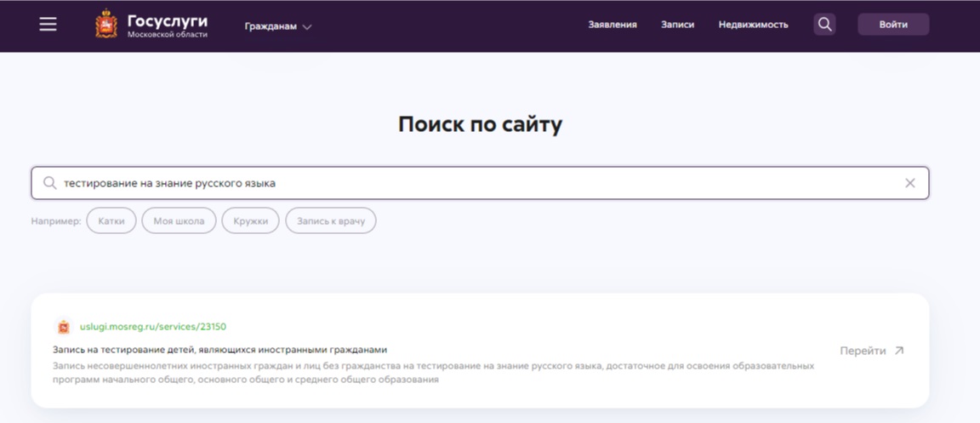The image size is (980, 423).
Task: Click the Госуслуги title text in header
Action: click(x=168, y=21)
